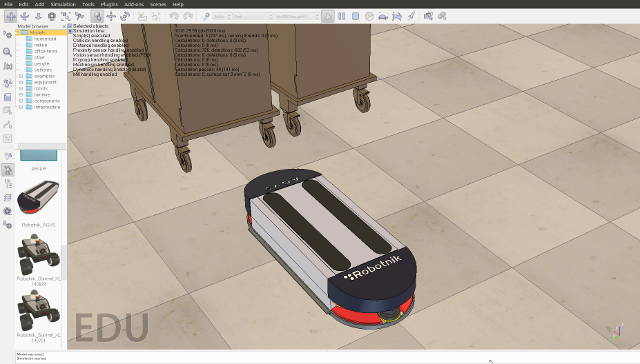Open the collections icon in sidebar

click(7, 83)
